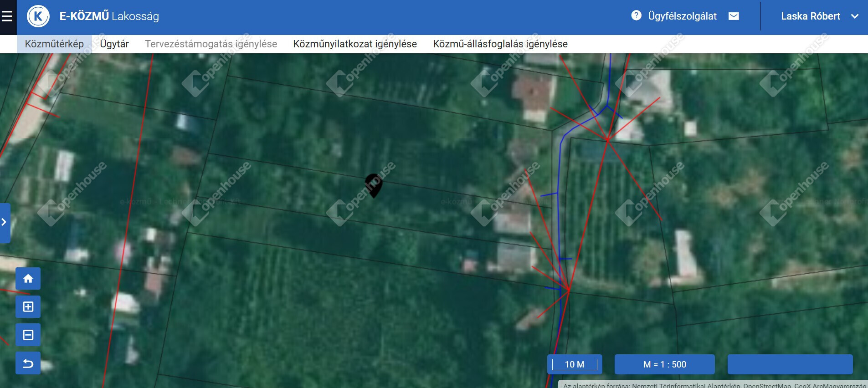Click Tervezéstámogatás igénylése menu item
This screenshot has height=388, width=868.
point(211,44)
